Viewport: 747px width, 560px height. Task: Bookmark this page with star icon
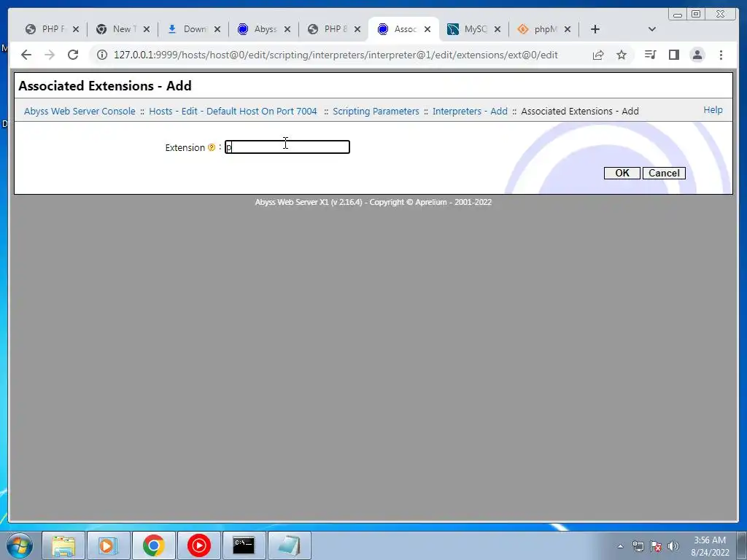[x=622, y=55]
